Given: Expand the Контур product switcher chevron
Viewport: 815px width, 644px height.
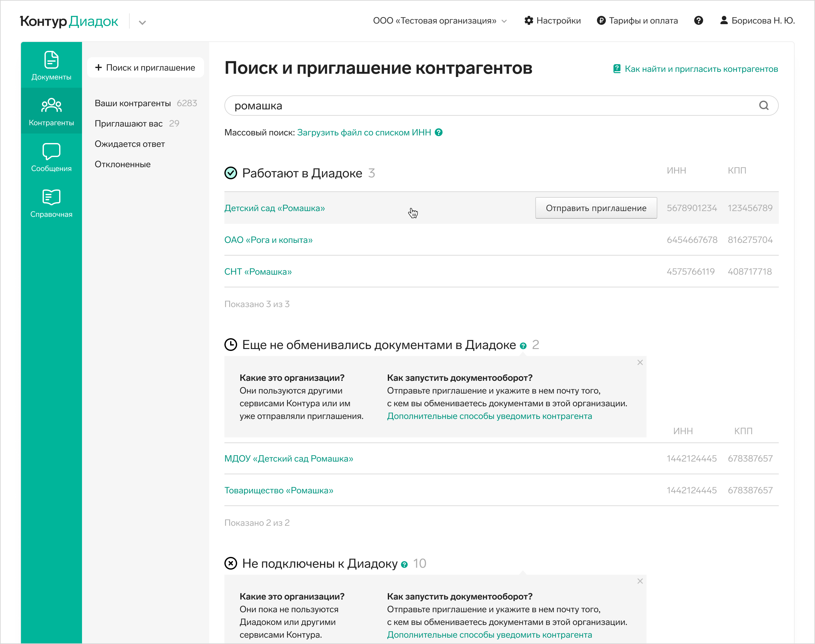Looking at the screenshot, I should (x=142, y=22).
